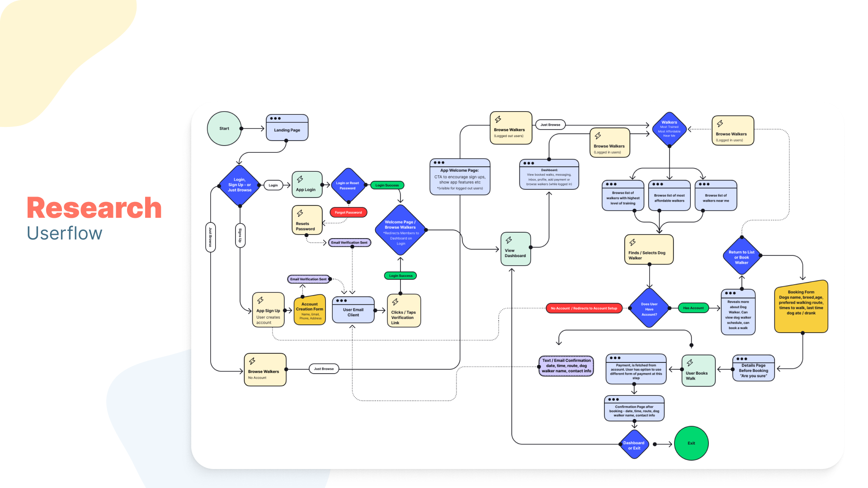This screenshot has height=488, width=868.
Task: Click the Account Creation Form card
Action: click(x=310, y=311)
